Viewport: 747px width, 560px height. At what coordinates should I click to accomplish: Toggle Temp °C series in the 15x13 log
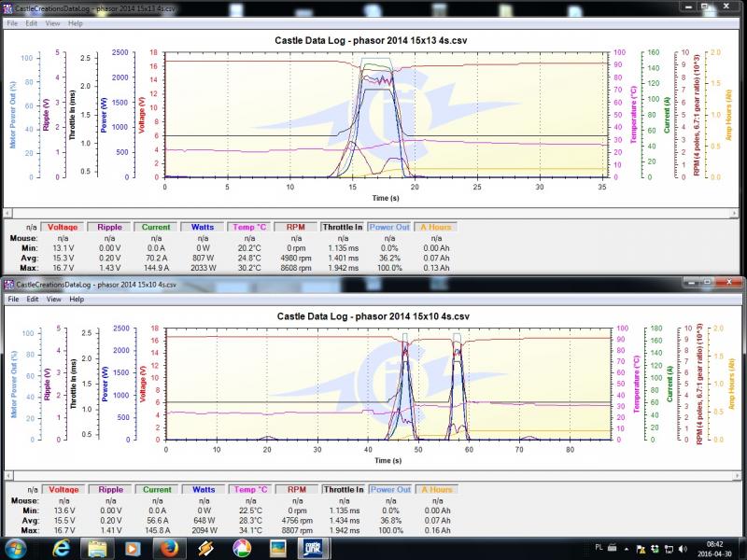coord(250,226)
